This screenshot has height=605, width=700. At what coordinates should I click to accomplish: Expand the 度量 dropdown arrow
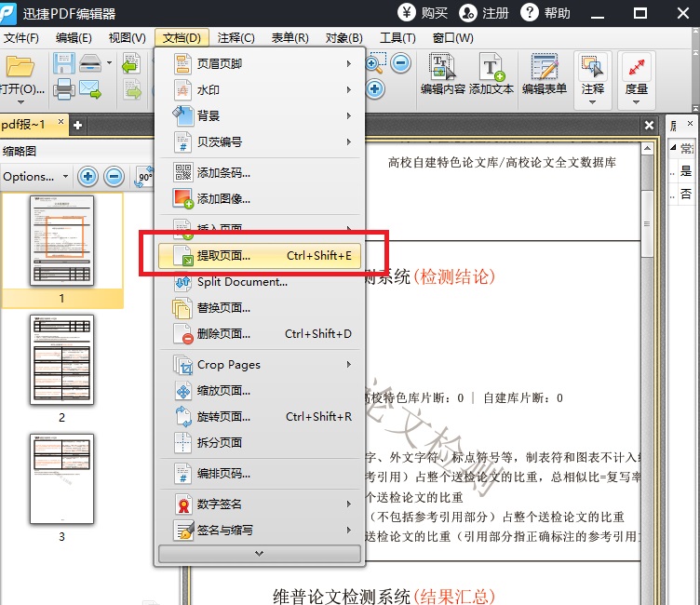click(636, 102)
